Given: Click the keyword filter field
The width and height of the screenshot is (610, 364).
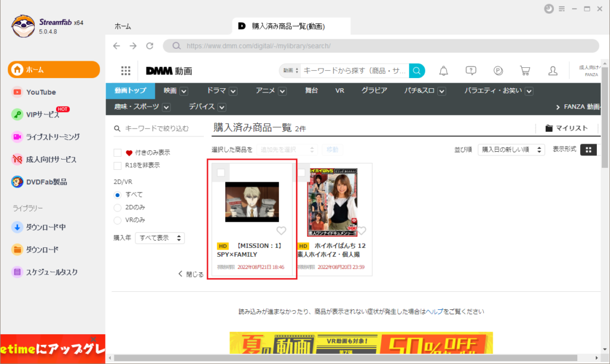Looking at the screenshot, I should click(158, 128).
